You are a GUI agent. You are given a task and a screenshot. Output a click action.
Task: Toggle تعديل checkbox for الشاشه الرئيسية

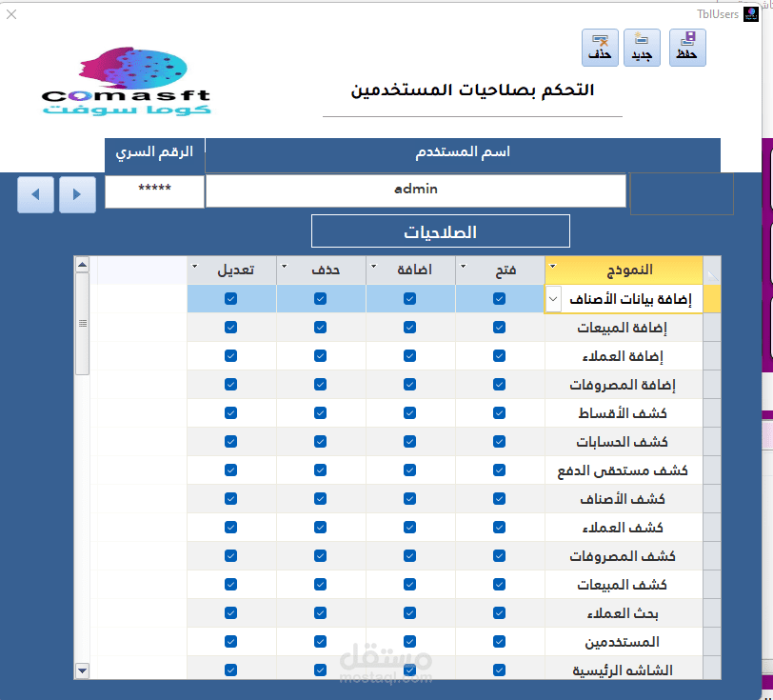pos(230,670)
